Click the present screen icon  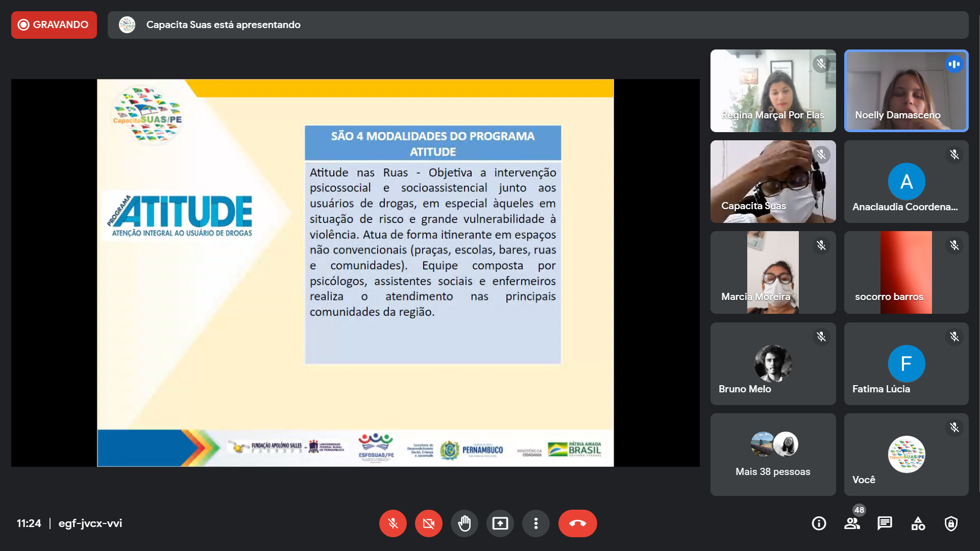pos(500,523)
